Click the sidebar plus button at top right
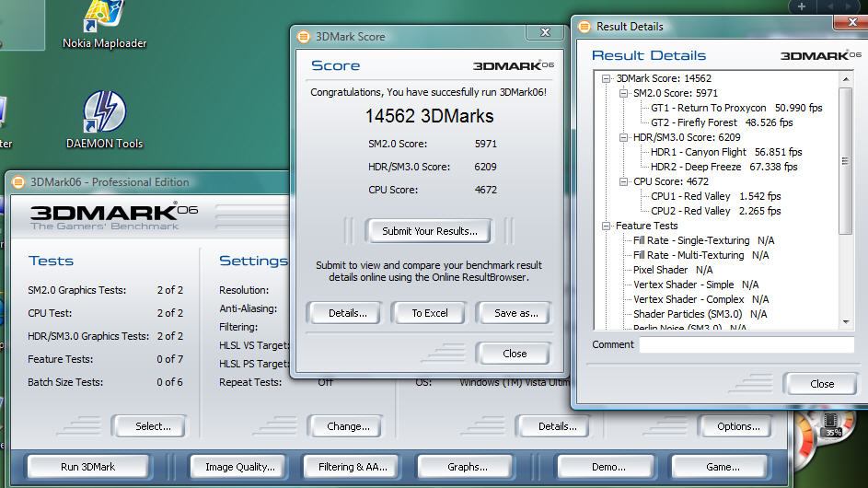 click(801, 6)
